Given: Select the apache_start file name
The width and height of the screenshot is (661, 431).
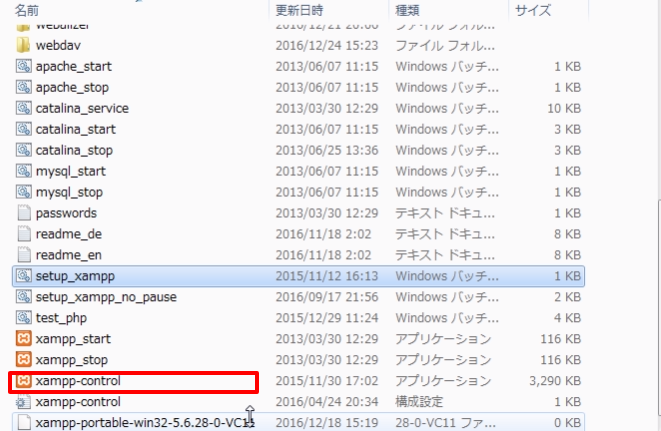Looking at the screenshot, I should [74, 66].
